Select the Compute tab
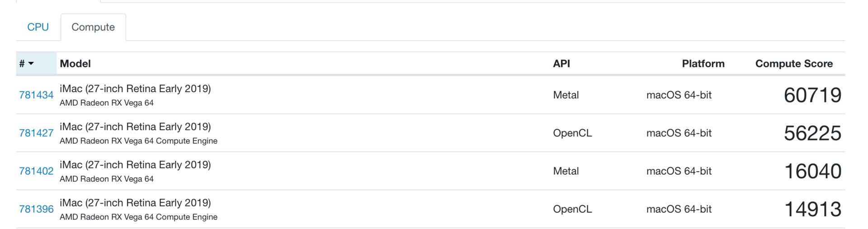Screen dimensions: 868x229 coord(93,27)
